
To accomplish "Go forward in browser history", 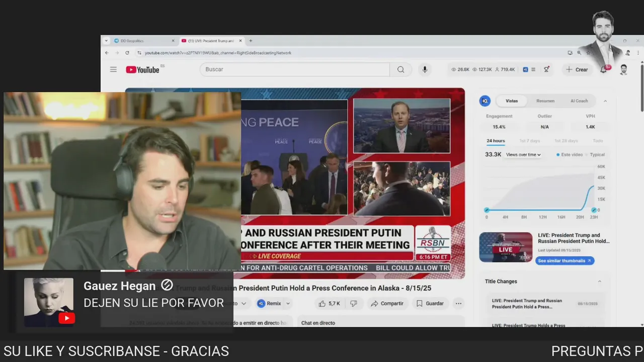I will (117, 53).
